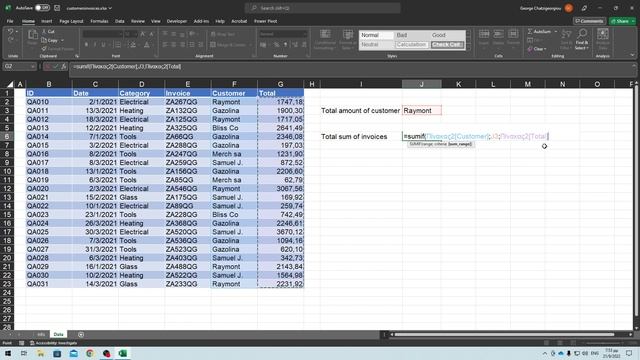Open the taskbar notification center

(x=629, y=353)
